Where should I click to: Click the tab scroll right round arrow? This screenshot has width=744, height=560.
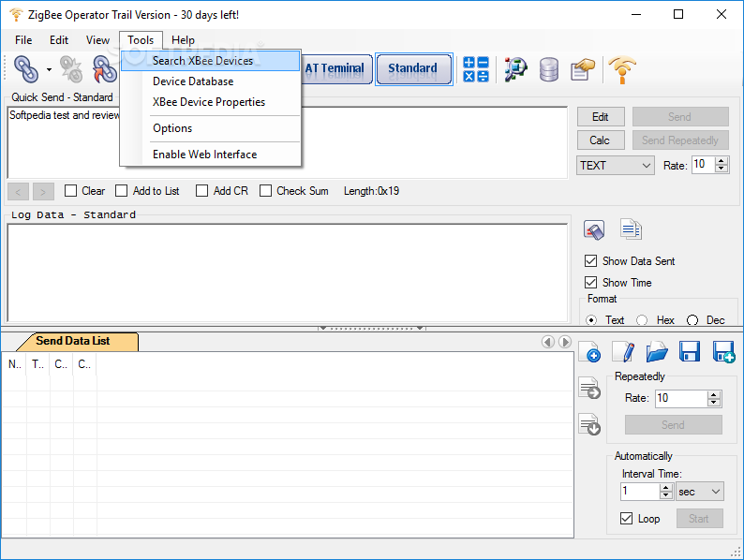565,342
